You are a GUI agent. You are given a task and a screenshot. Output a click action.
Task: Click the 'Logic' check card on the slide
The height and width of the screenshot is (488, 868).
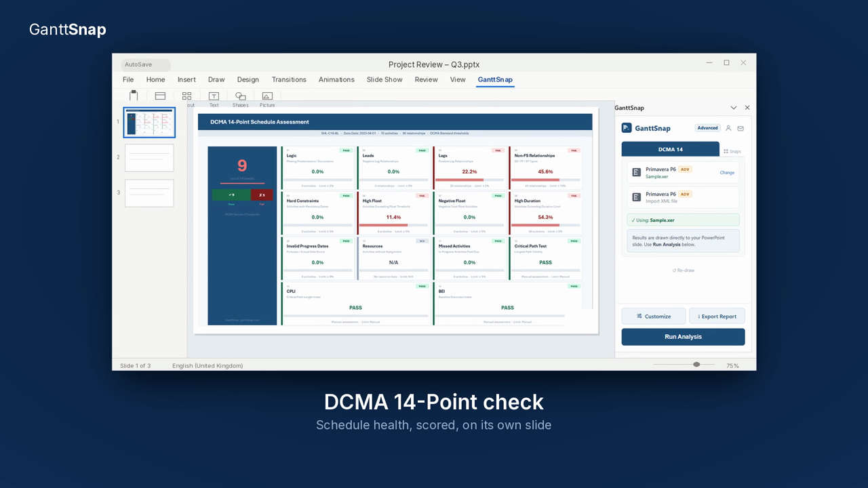(x=317, y=168)
